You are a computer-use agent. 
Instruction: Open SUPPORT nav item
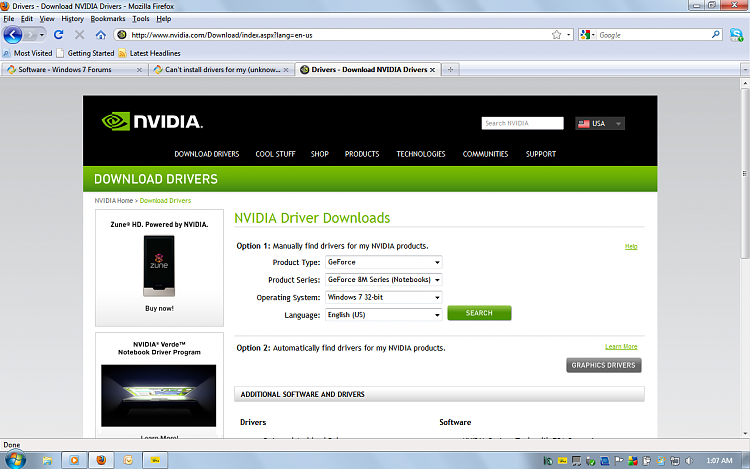(x=540, y=154)
